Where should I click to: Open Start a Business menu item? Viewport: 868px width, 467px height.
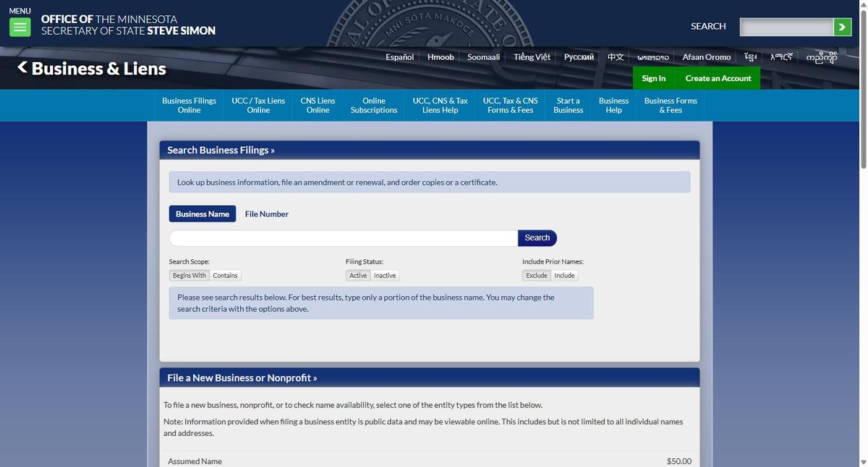568,105
